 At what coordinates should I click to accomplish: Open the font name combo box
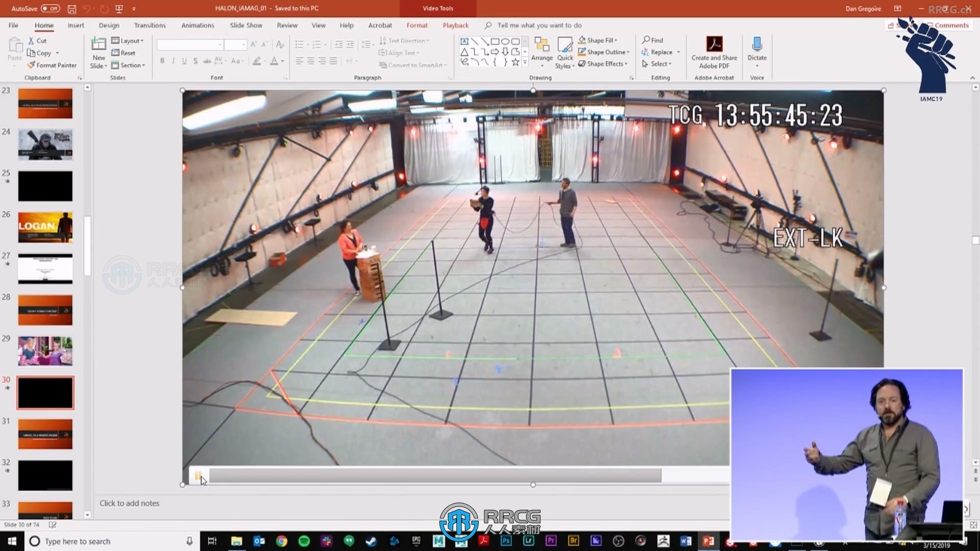point(190,45)
